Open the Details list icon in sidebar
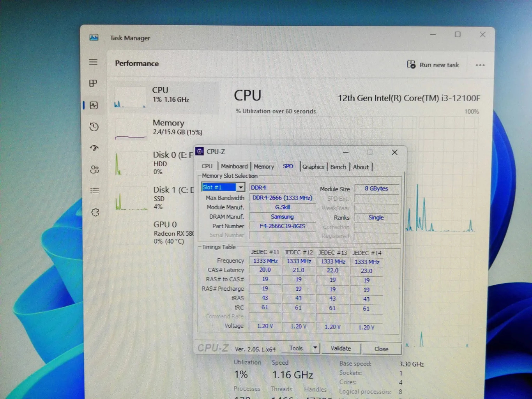Viewport: 532px width, 399px height. coord(95,191)
